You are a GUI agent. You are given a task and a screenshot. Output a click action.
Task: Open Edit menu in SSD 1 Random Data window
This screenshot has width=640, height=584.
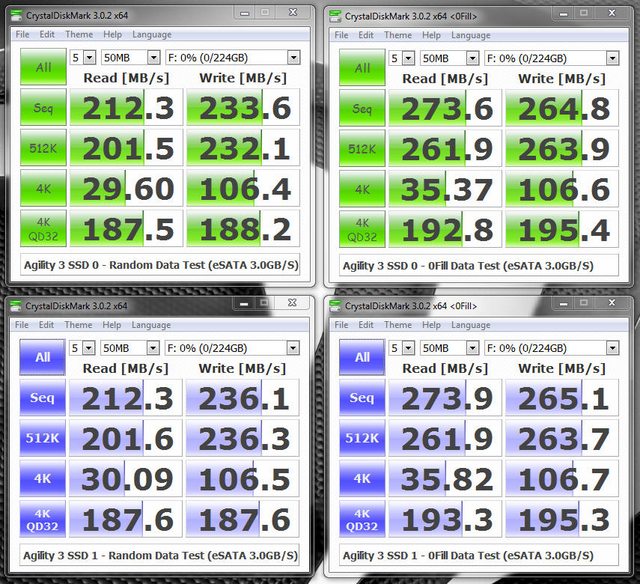click(x=46, y=325)
